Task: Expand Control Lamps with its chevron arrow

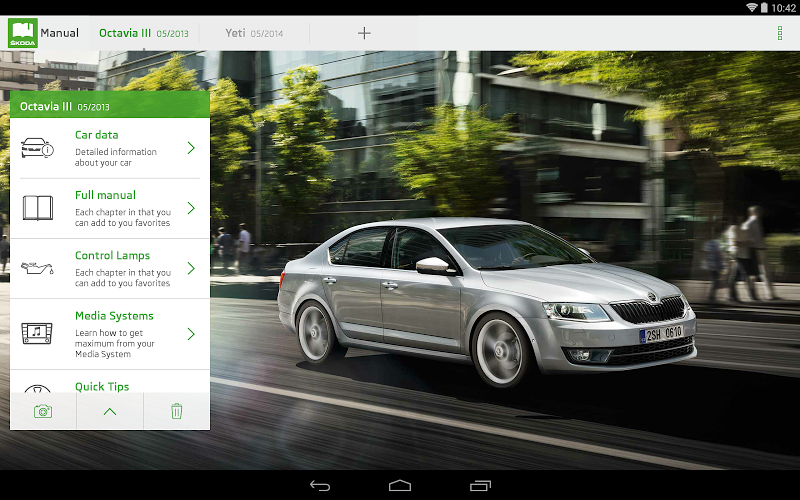Action: pyautogui.click(x=191, y=268)
